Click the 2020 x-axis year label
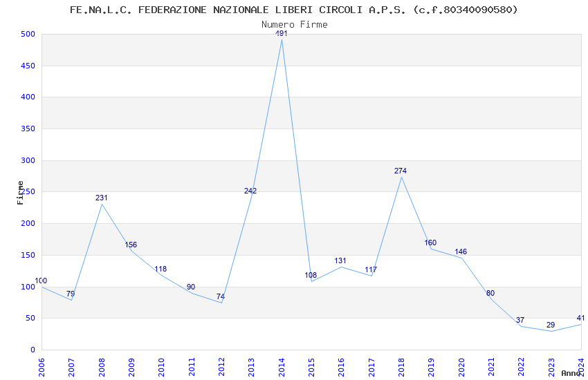Screen dimensions: 588x380 click(x=461, y=368)
